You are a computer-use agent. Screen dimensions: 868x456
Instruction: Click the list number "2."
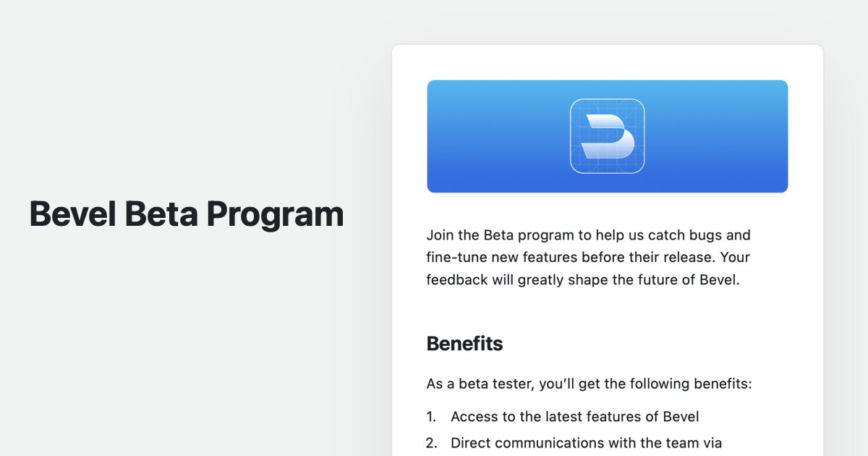coord(432,443)
